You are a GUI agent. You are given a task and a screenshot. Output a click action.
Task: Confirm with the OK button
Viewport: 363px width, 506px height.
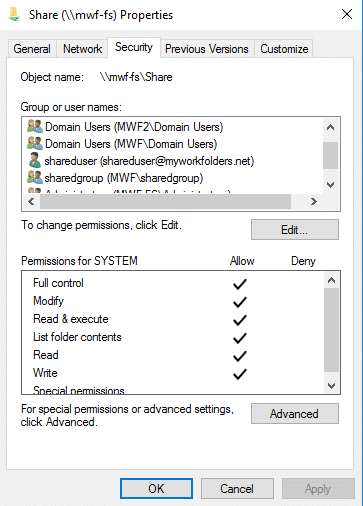point(156,489)
